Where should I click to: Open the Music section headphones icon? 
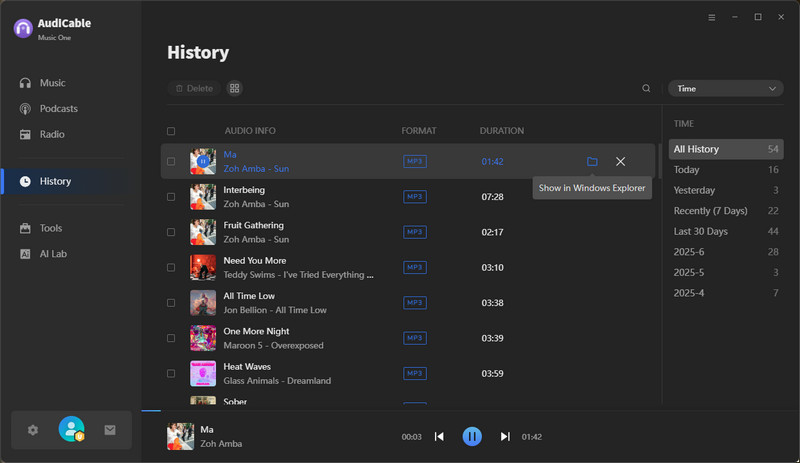pyautogui.click(x=25, y=83)
